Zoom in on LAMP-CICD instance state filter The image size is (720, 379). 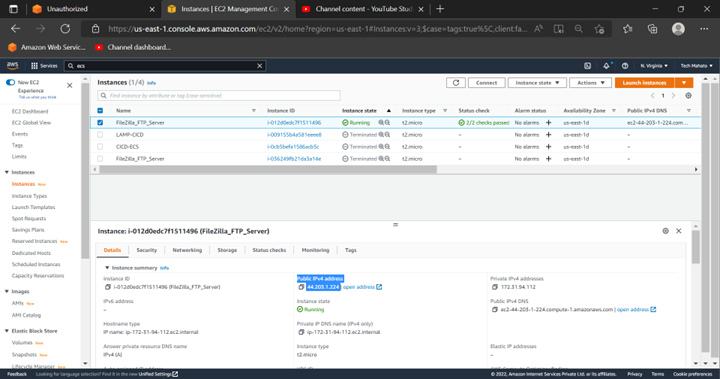pos(381,135)
